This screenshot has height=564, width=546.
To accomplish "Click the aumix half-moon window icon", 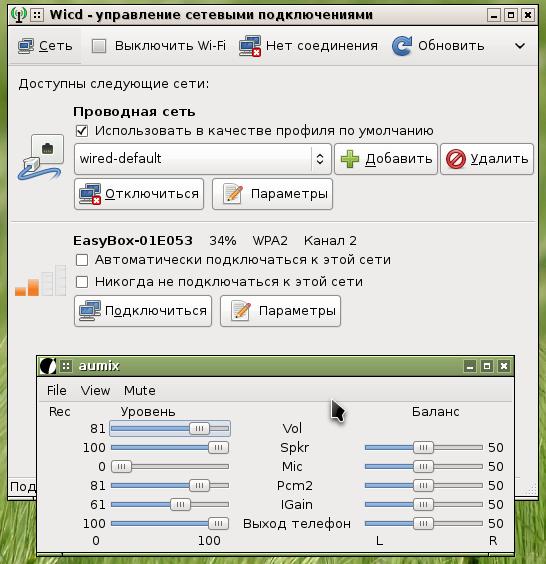I will coord(48,366).
